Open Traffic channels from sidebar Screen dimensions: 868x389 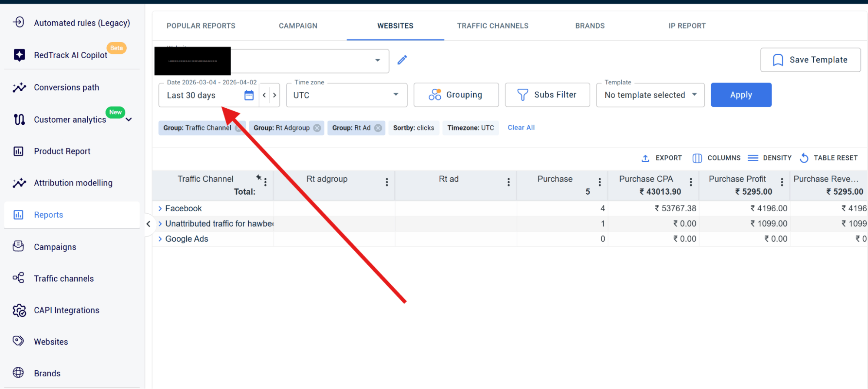pyautogui.click(x=64, y=279)
